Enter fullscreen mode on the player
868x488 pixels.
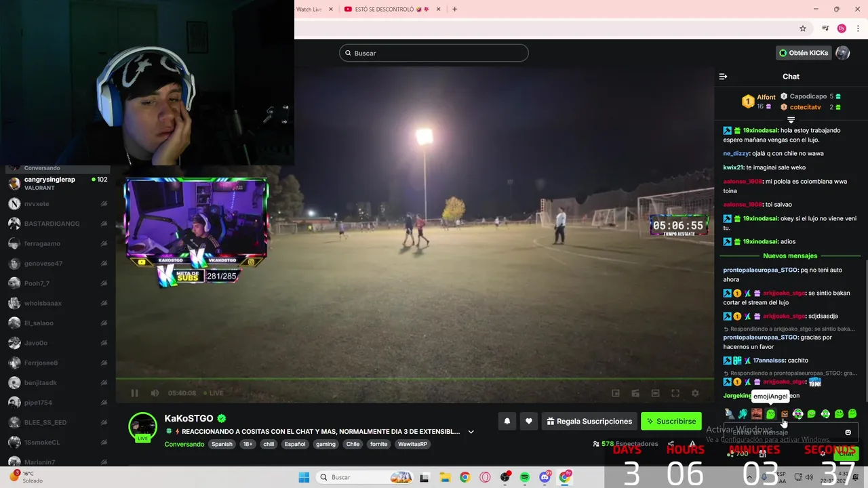click(675, 393)
